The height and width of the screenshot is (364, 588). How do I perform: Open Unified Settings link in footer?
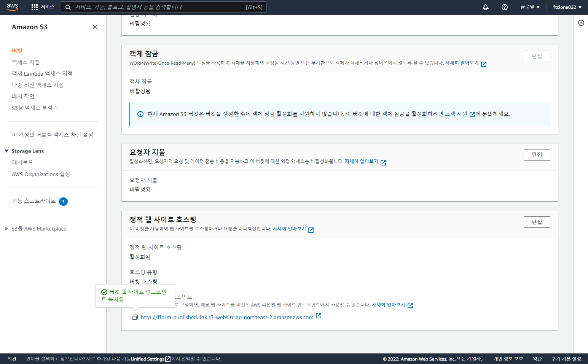pyautogui.click(x=148, y=359)
